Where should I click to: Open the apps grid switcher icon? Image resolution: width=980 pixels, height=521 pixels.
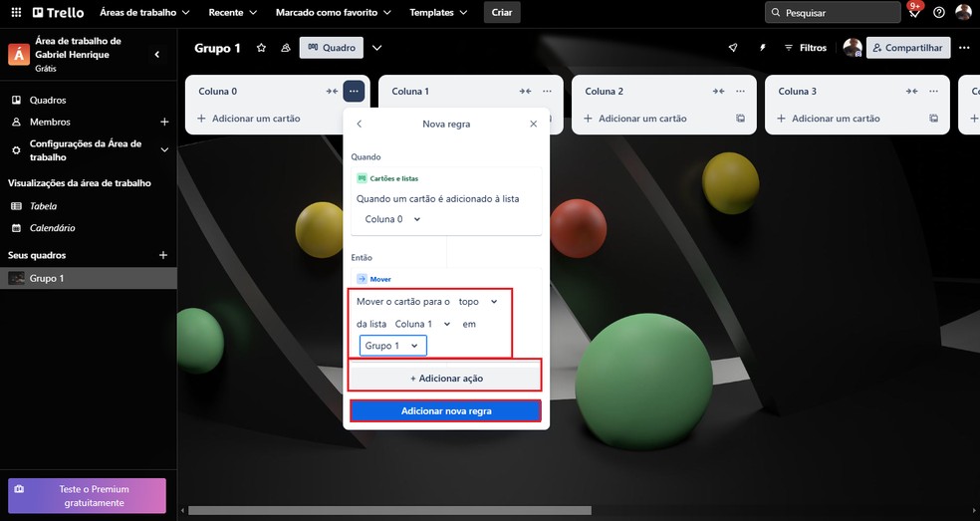pyautogui.click(x=16, y=13)
